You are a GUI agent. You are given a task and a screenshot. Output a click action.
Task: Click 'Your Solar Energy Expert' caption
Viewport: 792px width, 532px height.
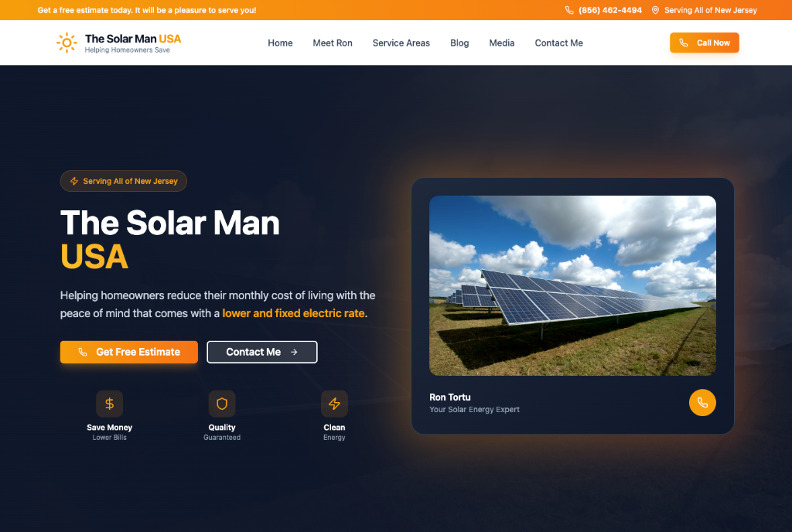click(x=474, y=409)
